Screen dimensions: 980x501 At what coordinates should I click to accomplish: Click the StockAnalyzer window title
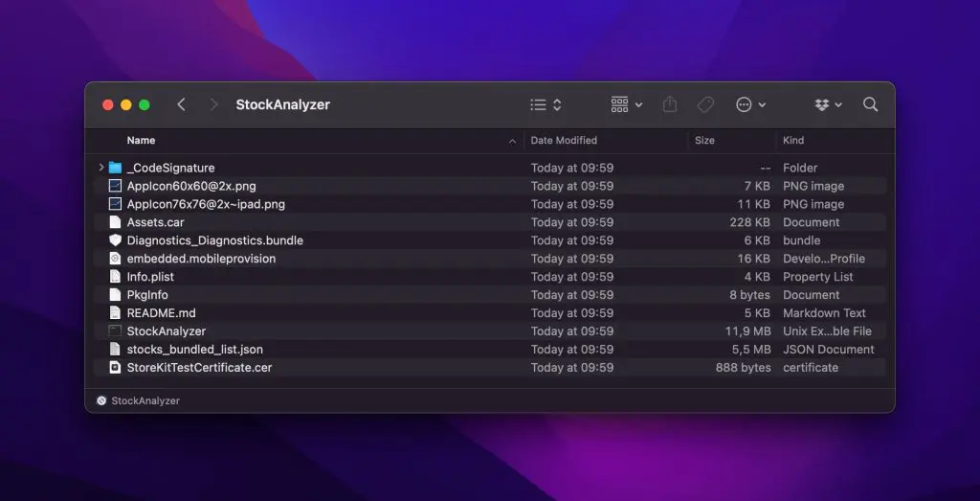[x=282, y=104]
